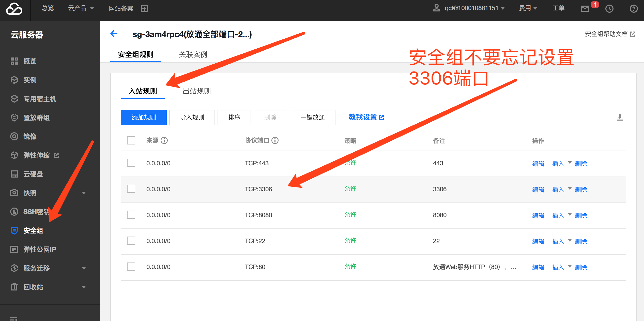
Task: Click the info icon next to 协议端口
Action: (275, 140)
